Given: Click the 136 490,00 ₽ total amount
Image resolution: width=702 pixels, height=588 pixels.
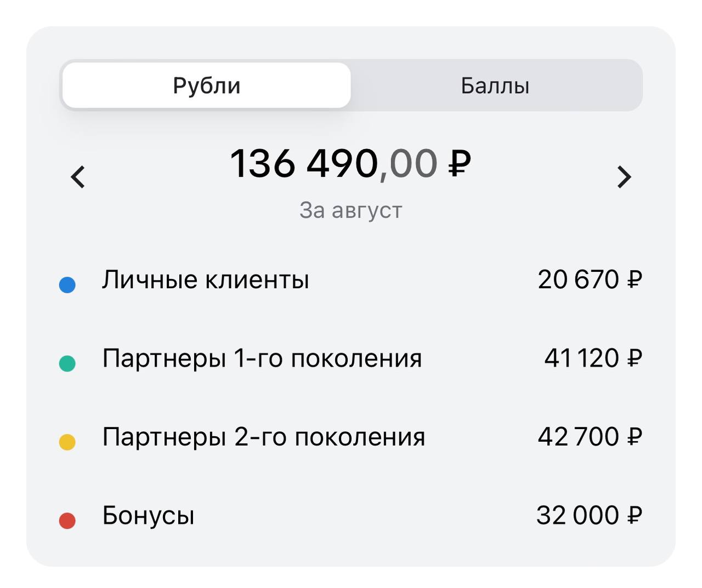Looking at the screenshot, I should 350,163.
